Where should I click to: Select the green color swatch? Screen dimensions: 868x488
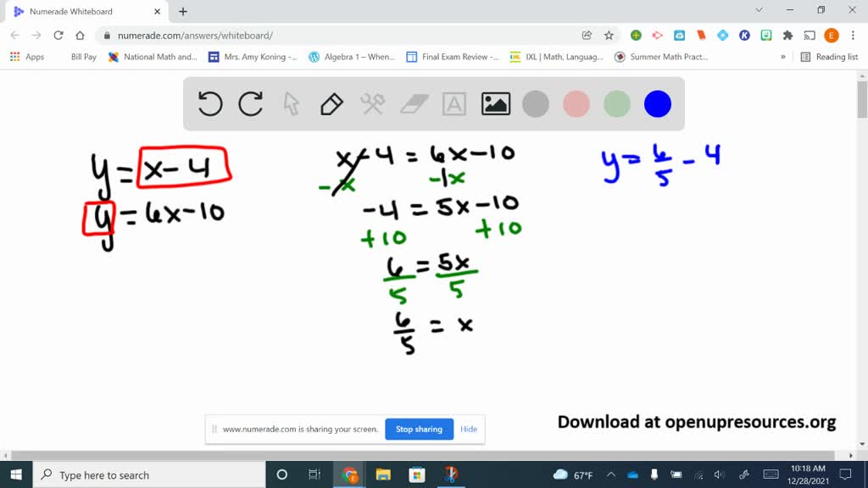coord(616,103)
